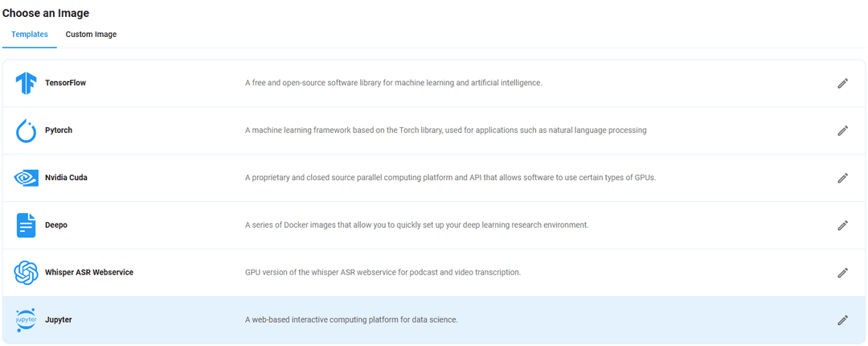Screen dimensions: 868x346
Task: Edit the Pytorch template with pencil icon
Action: coord(842,130)
